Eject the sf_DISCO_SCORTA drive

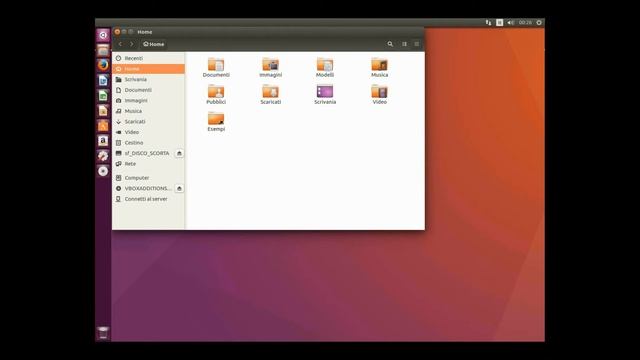179,153
